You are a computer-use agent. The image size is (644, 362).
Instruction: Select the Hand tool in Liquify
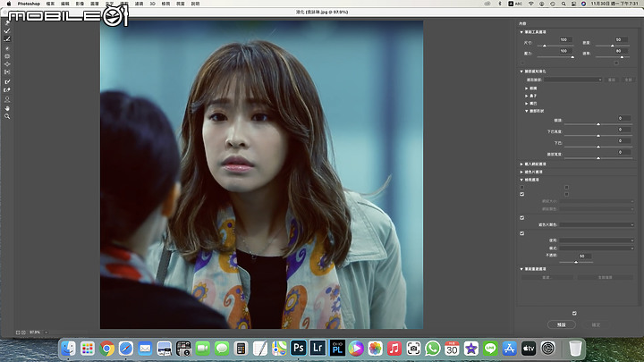point(7,108)
